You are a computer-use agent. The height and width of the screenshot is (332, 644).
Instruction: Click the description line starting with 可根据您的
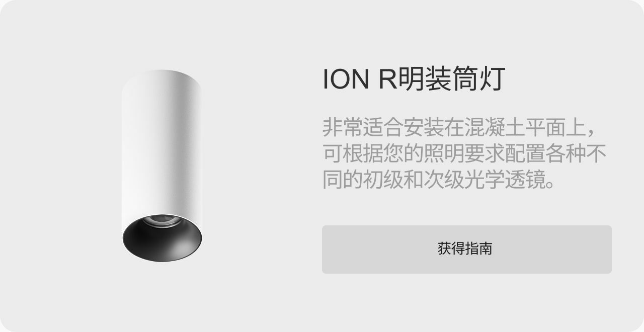(x=464, y=154)
